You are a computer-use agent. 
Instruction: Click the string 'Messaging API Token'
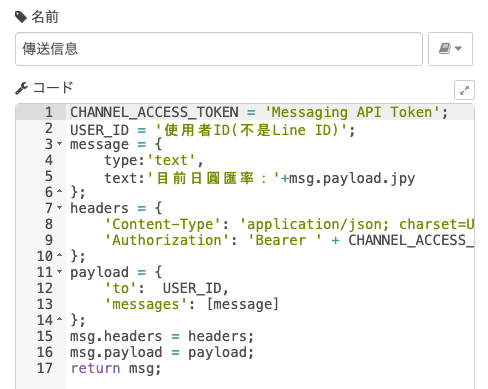click(x=352, y=112)
